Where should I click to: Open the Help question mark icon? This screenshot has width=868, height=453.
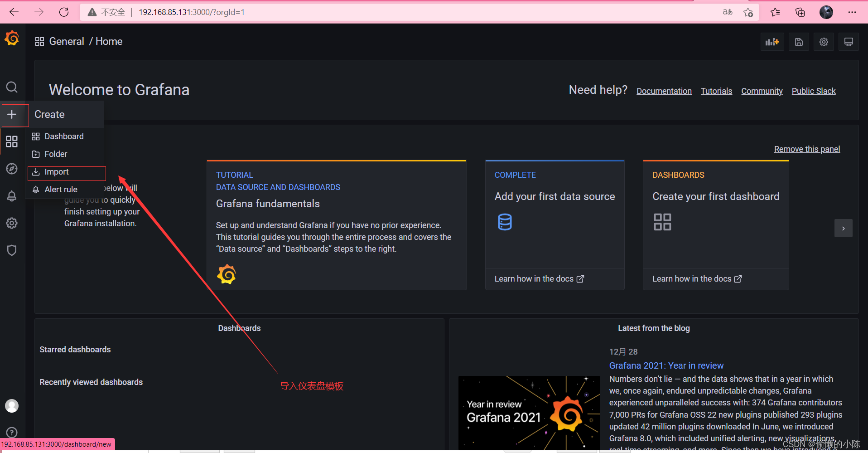click(x=12, y=433)
